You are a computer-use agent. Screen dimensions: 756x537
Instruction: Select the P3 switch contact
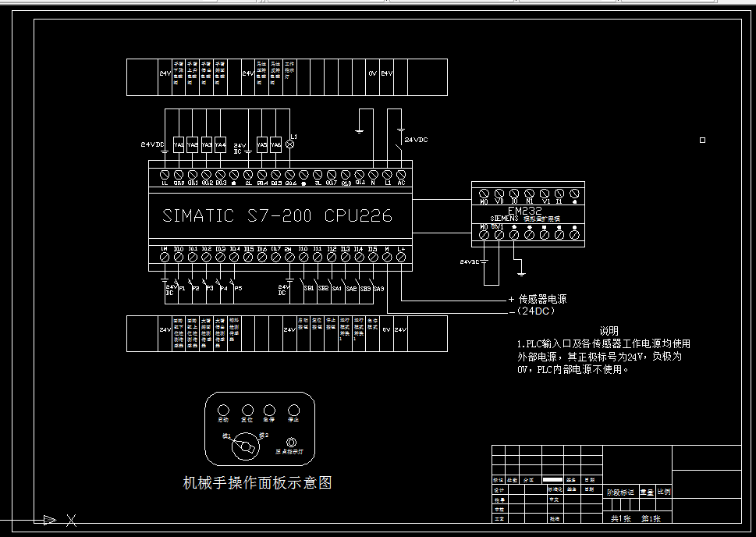(205, 282)
